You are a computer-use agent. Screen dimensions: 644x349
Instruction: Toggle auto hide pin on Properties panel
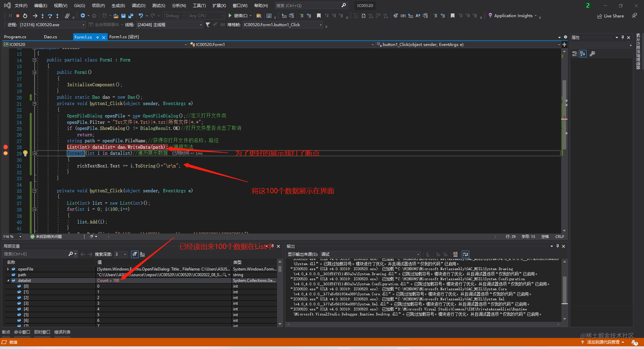[x=623, y=37]
